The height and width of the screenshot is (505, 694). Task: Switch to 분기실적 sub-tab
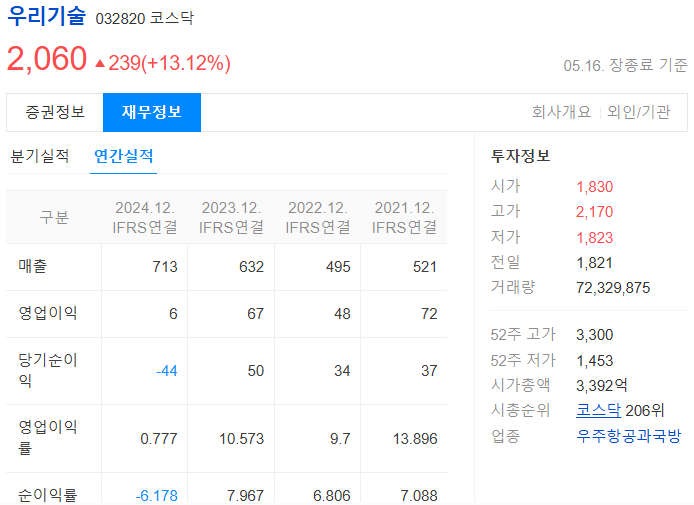pos(40,156)
